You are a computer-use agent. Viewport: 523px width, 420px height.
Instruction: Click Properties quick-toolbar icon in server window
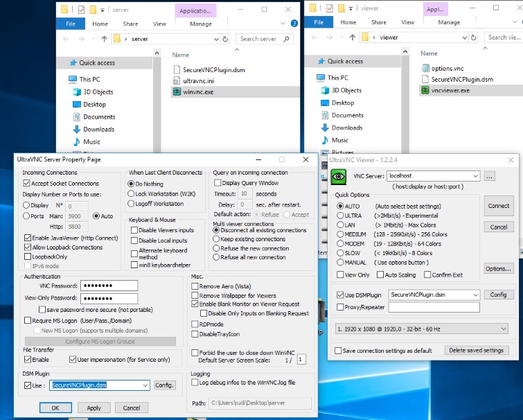pyautogui.click(x=81, y=10)
